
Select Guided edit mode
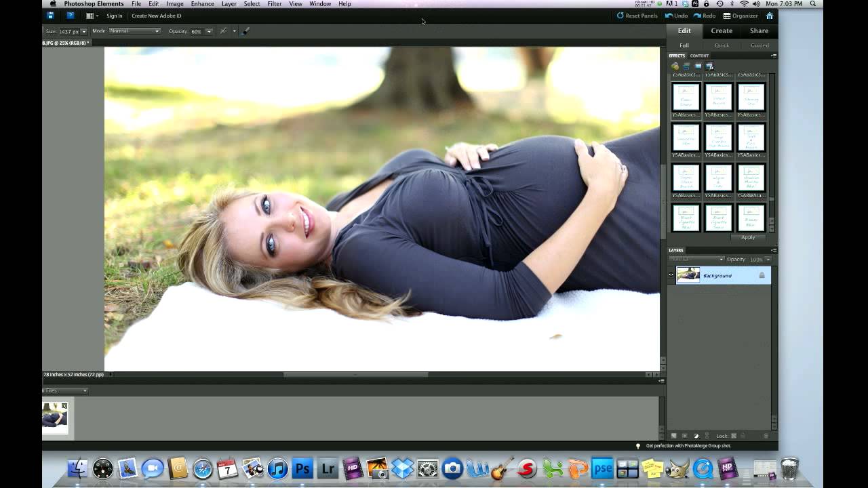click(759, 45)
